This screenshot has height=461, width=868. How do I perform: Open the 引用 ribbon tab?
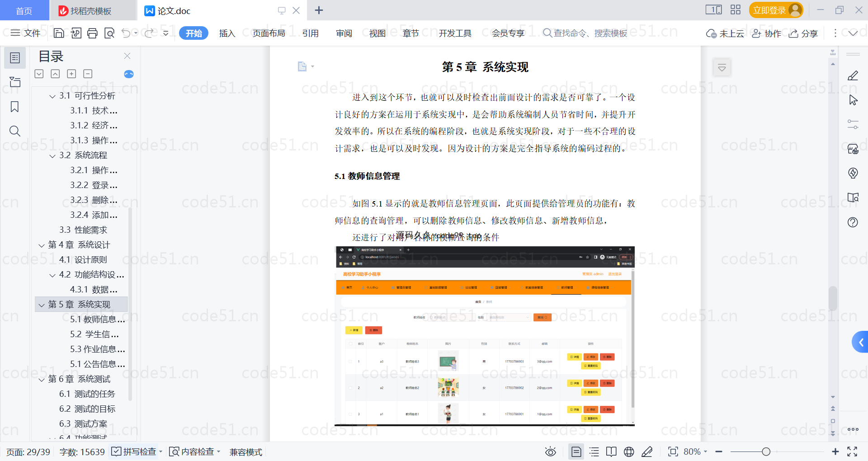pos(310,33)
